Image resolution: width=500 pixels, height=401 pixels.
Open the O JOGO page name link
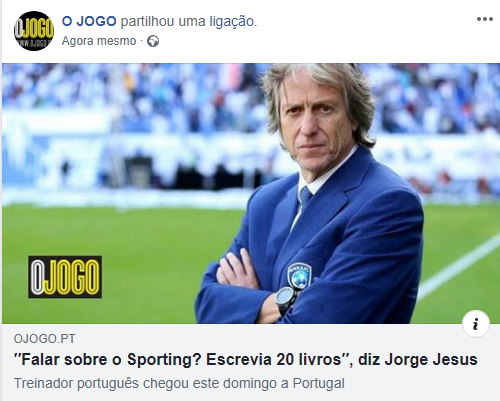[x=89, y=21]
